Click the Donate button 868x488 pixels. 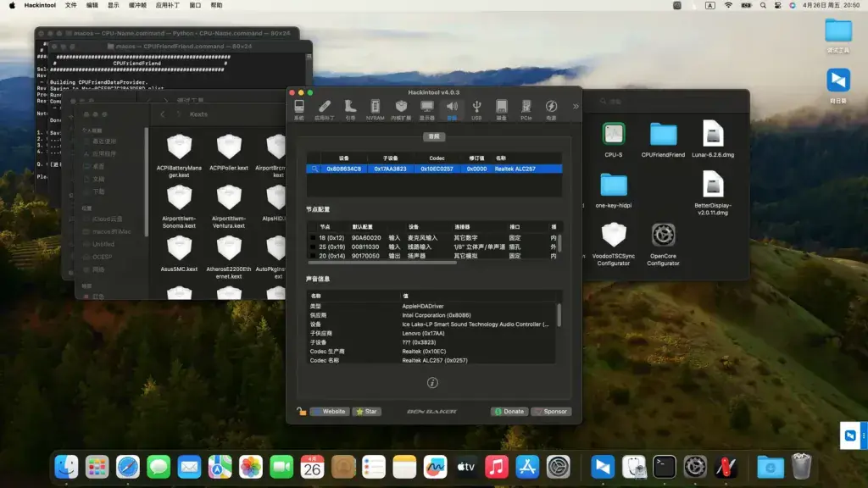tap(509, 412)
